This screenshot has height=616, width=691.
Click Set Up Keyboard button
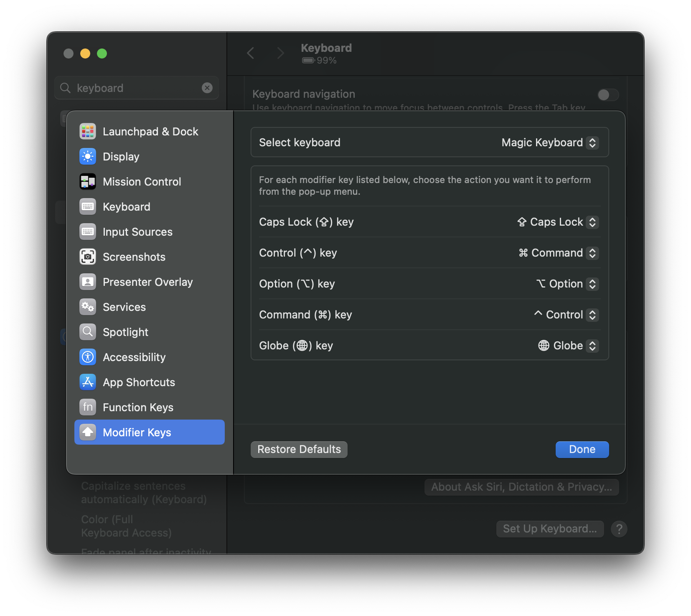pyautogui.click(x=550, y=529)
